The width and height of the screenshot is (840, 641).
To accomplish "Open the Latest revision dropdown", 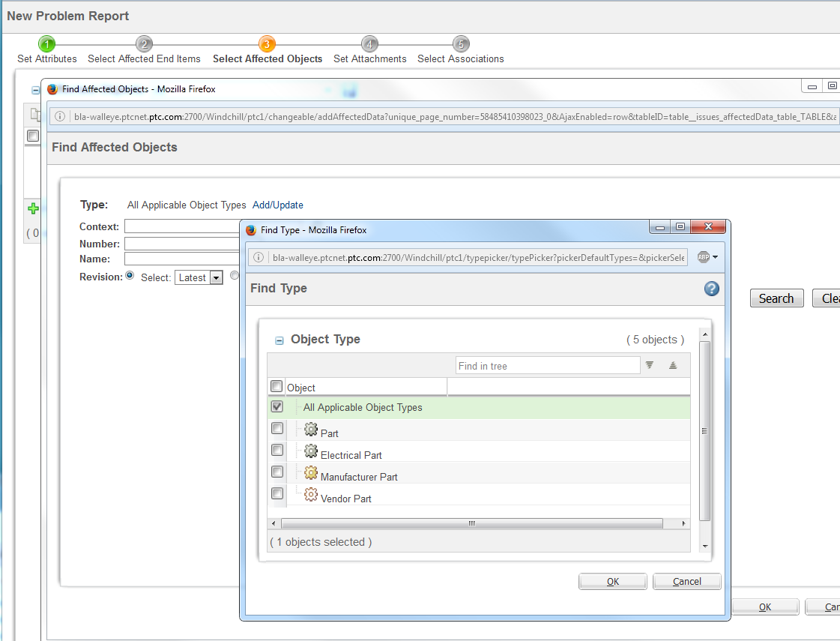I will point(216,277).
